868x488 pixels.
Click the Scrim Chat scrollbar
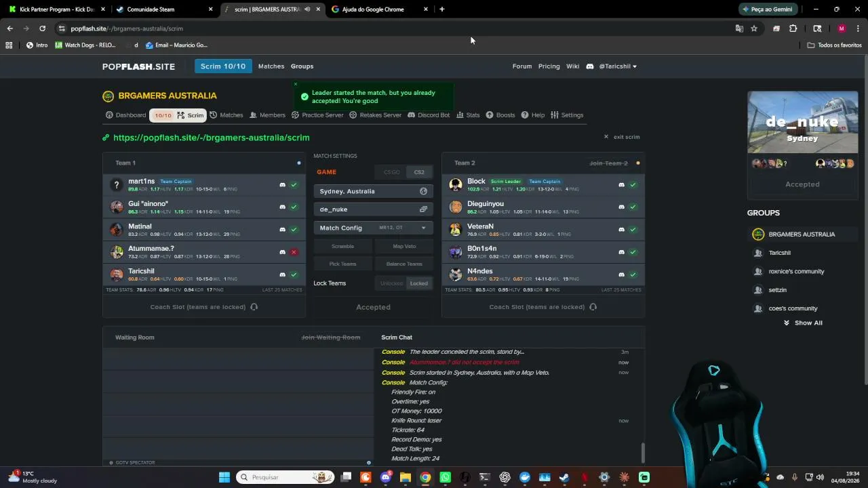coord(643,453)
